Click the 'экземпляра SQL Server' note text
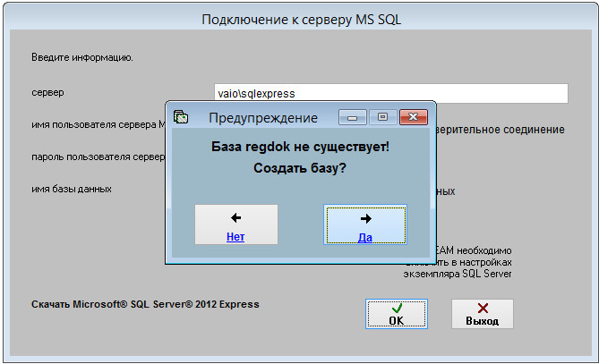This screenshot has width=599, height=364. (458, 274)
